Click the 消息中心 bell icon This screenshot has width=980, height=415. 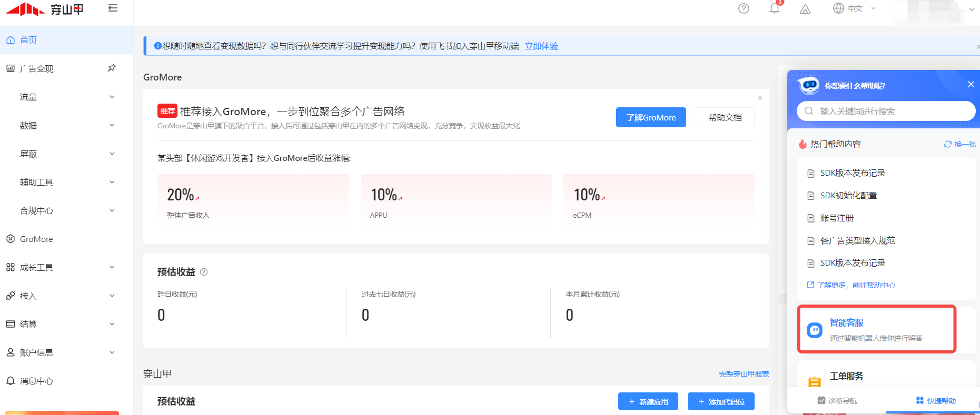pyautogui.click(x=11, y=381)
